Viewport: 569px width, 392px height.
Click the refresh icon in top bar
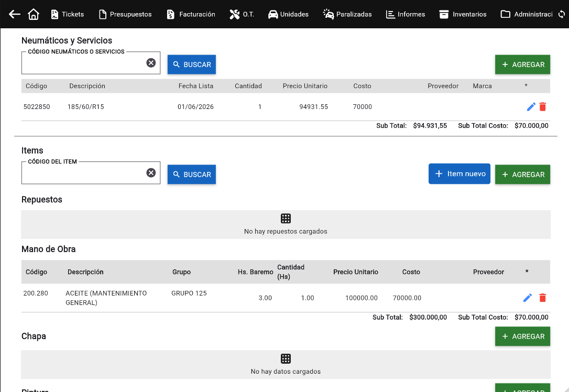(561, 14)
